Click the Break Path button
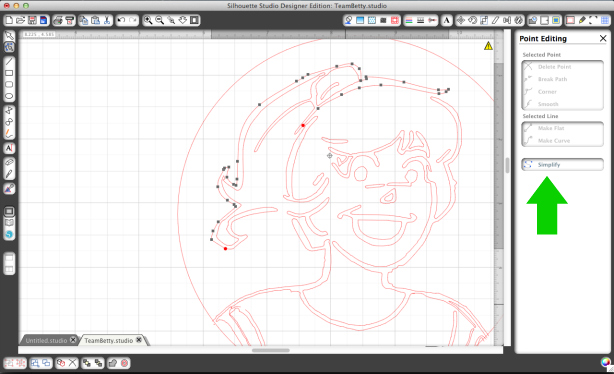 (x=562, y=79)
